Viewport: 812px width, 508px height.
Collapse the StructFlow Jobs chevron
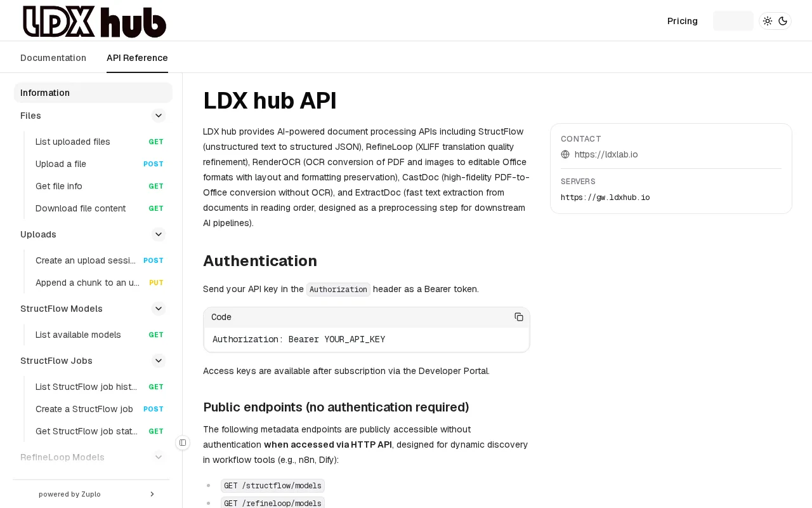[159, 361]
